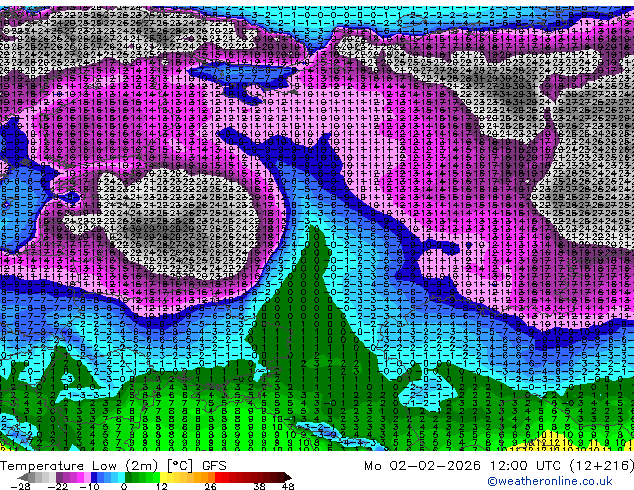
Task: Click the dark maroon right arrow tip of the legend
Action: click(288, 477)
